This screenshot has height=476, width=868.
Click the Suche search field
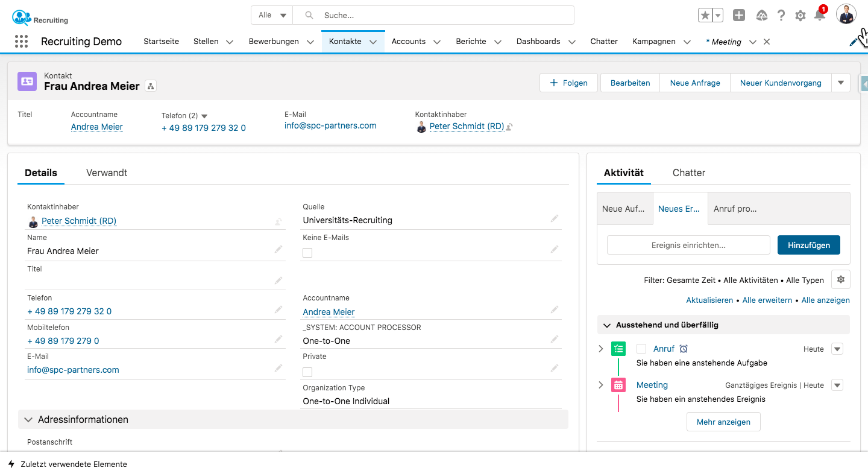point(433,15)
